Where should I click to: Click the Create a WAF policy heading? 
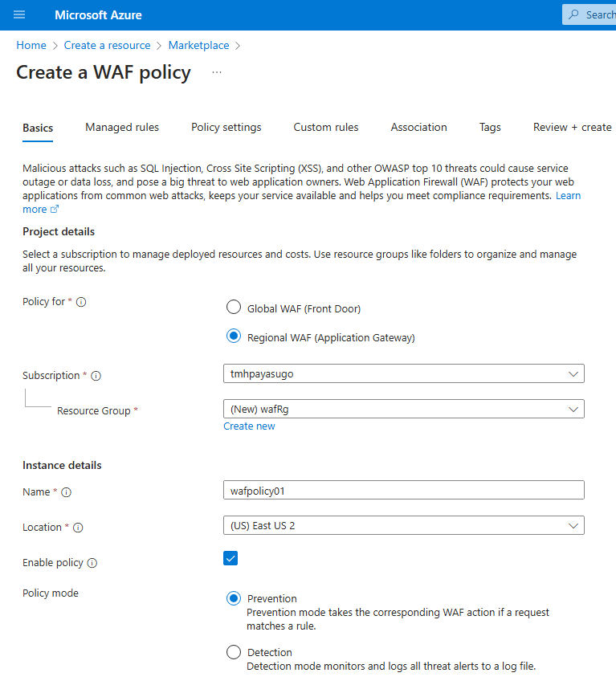104,72
